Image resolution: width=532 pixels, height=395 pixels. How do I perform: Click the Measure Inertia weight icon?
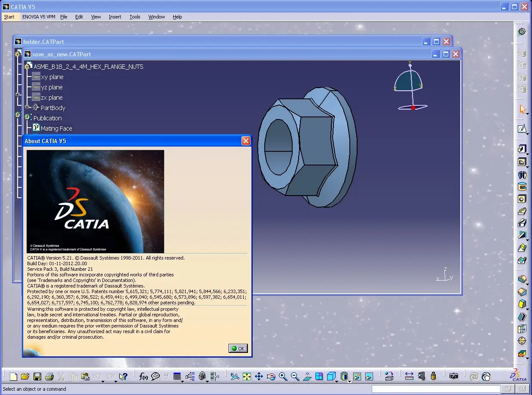(433, 377)
